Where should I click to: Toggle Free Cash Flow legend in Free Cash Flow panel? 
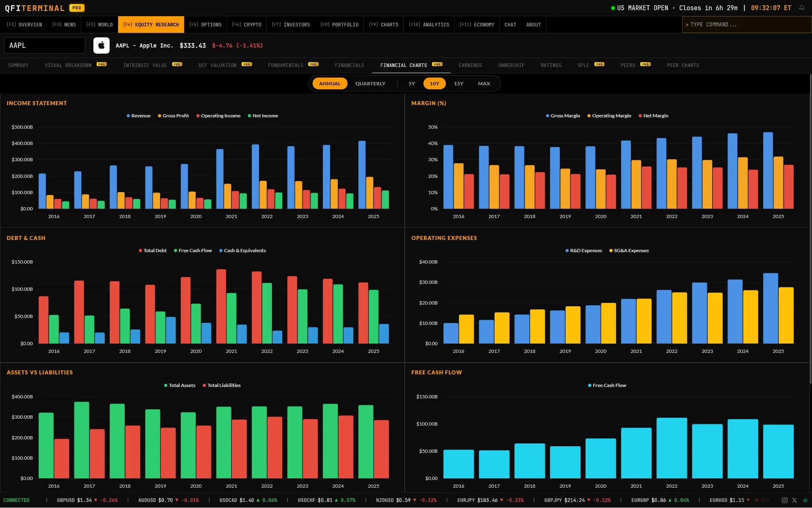tap(607, 385)
